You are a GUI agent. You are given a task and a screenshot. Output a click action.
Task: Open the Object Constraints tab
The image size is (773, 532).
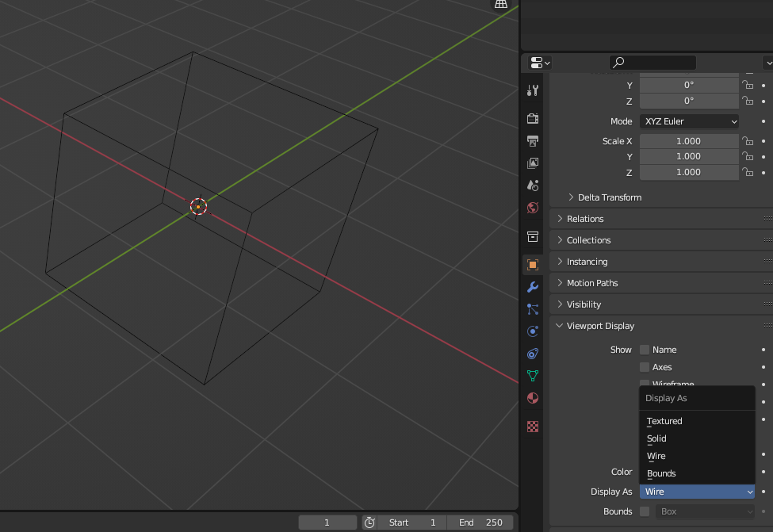tap(533, 354)
